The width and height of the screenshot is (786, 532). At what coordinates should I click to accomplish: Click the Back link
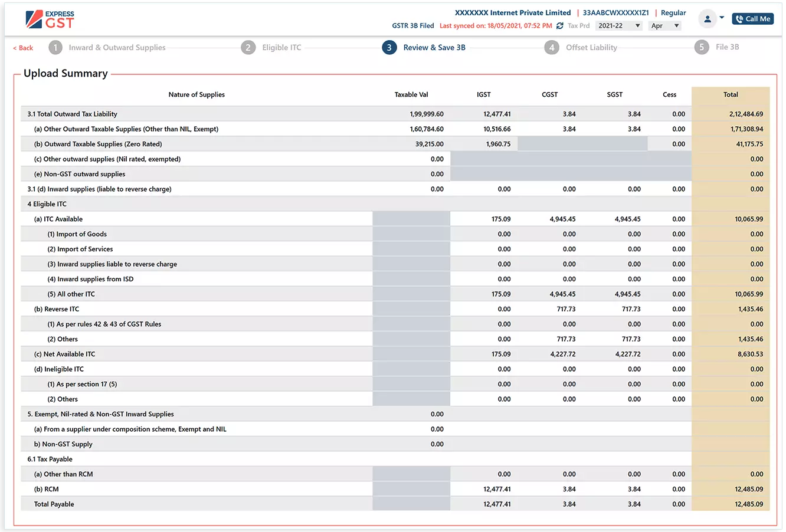tap(22, 47)
